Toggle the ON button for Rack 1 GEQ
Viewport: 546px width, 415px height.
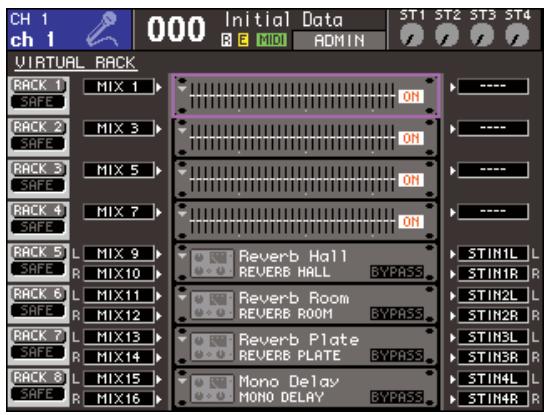point(411,96)
